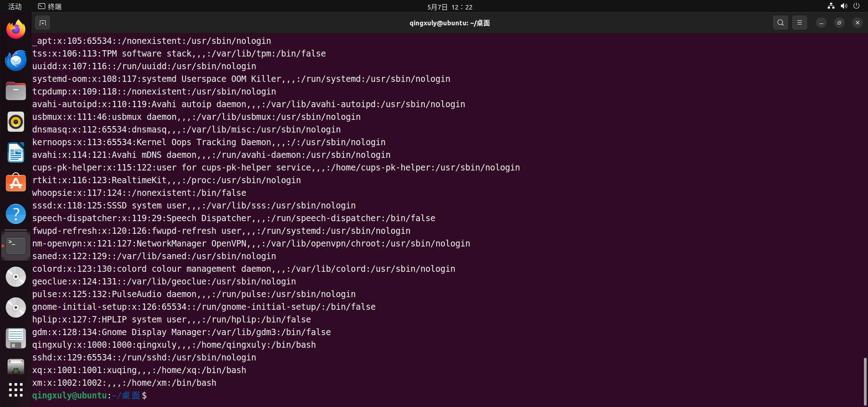Click the window title qingxuly@ubuntu: ~/桌面
The image size is (868, 407).
[x=449, y=23]
